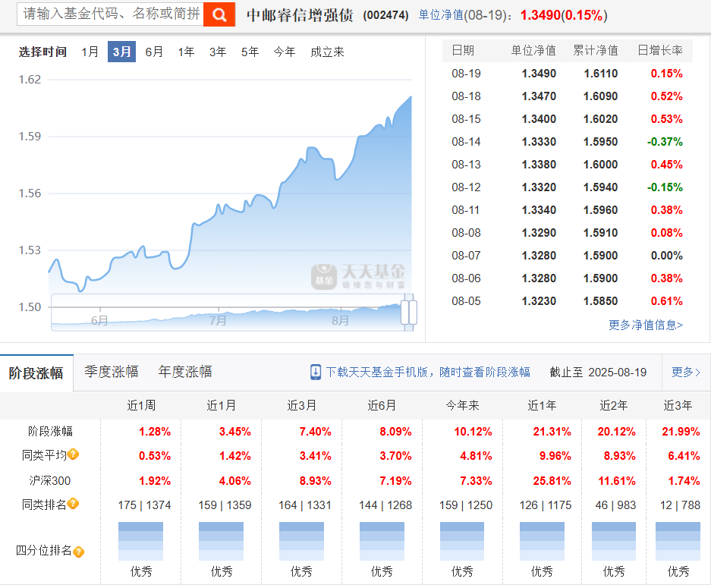The height and width of the screenshot is (588, 711).
Task: Click the 08-05 unit value 1.3230
Action: pyautogui.click(x=539, y=301)
